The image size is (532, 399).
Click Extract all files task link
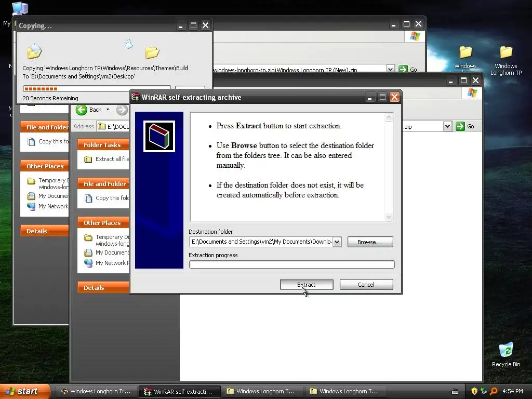pyautogui.click(x=112, y=159)
